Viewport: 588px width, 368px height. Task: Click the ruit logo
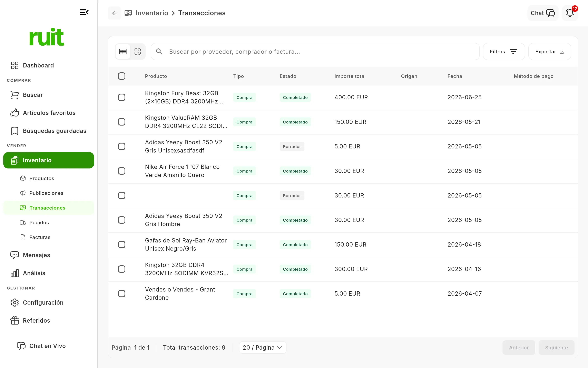click(x=47, y=37)
